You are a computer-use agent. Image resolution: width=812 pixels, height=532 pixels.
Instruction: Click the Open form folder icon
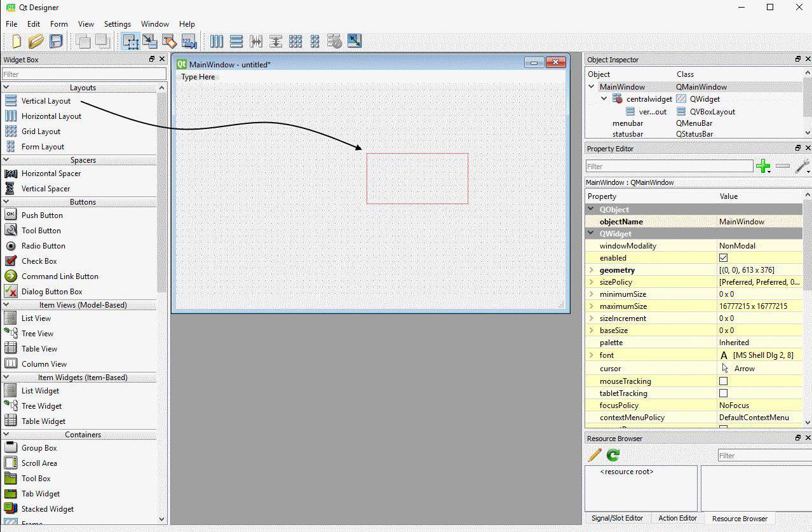[x=36, y=41]
